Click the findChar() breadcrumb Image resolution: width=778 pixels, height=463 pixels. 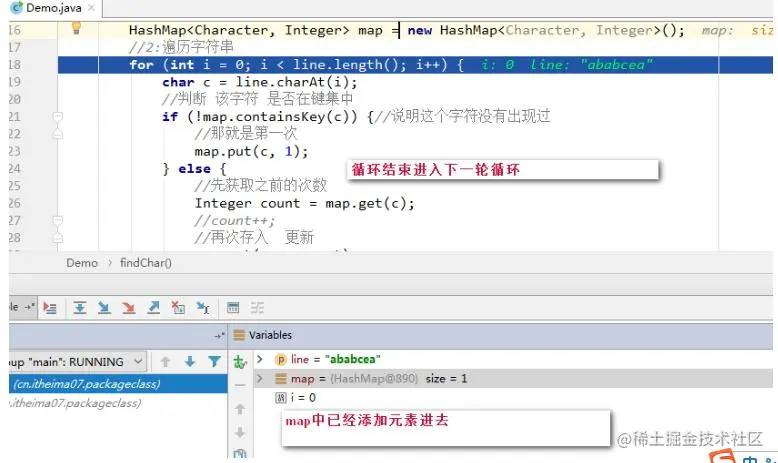pyautogui.click(x=146, y=263)
